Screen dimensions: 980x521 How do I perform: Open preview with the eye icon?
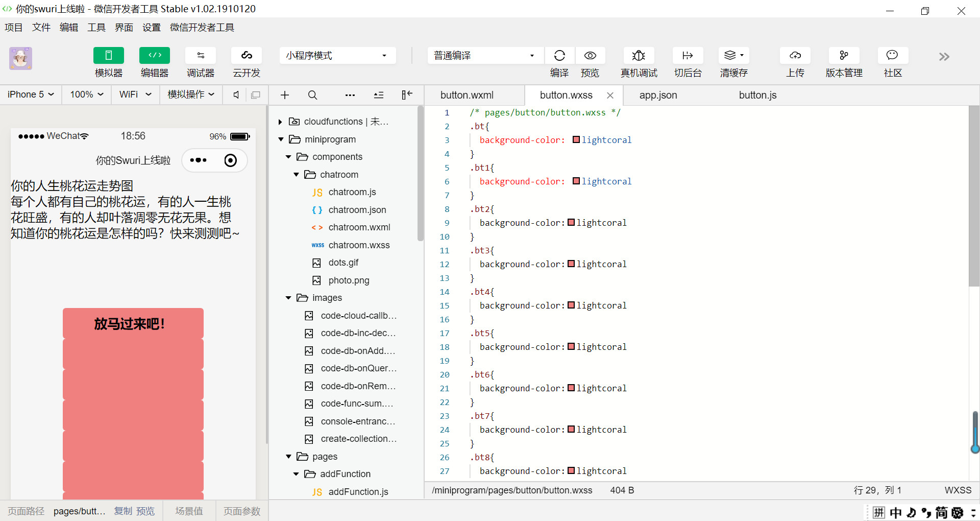coord(590,56)
